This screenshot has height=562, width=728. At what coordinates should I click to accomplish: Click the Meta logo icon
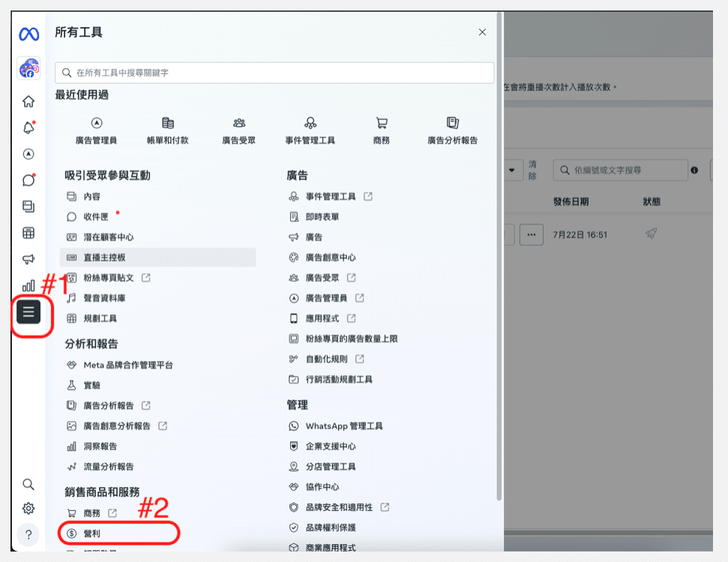[28, 34]
